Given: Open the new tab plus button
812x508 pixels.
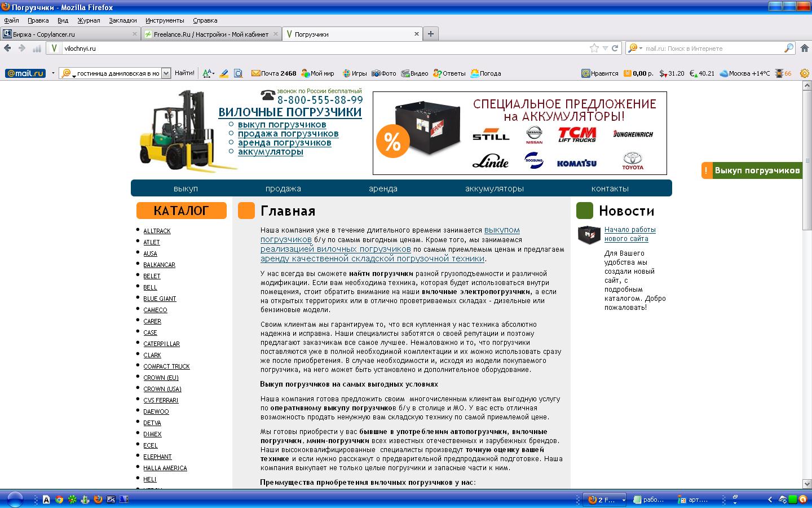Looking at the screenshot, I should 431,34.
